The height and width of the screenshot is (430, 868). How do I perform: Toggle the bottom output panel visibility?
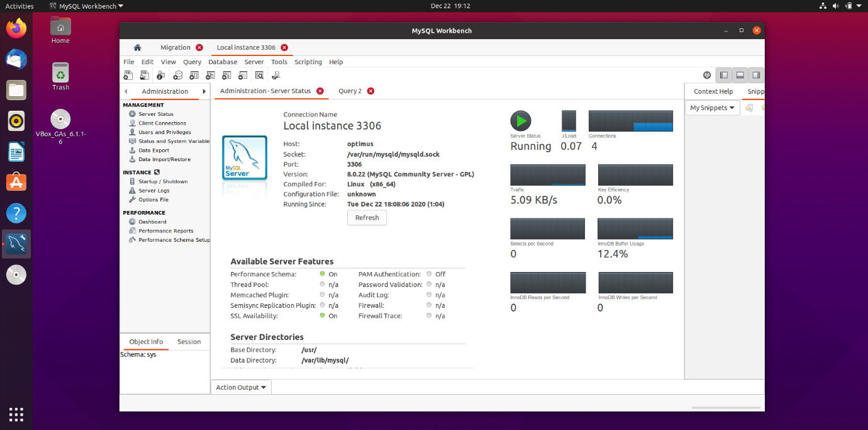tap(740, 75)
